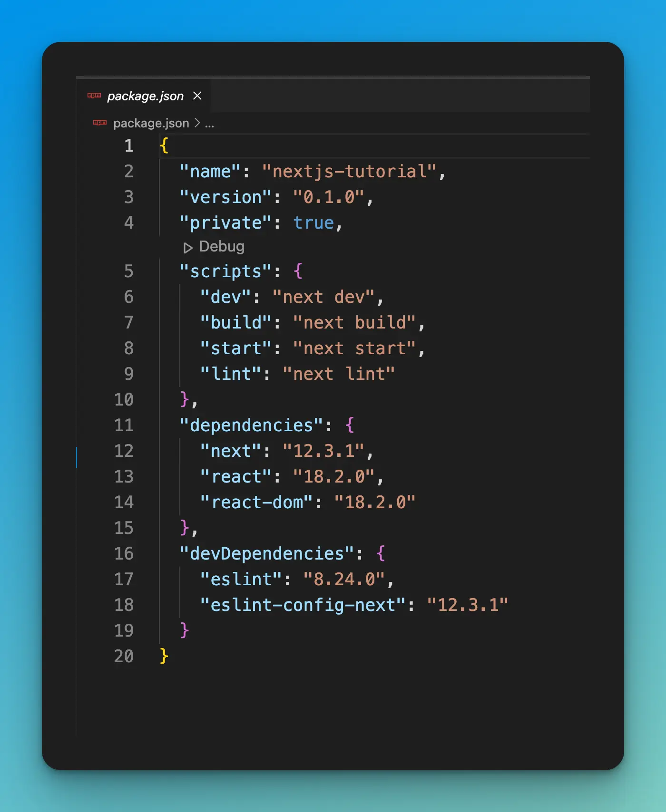Click the "12.3.1" value on line 12
This screenshot has height=812, width=666.
point(323,451)
